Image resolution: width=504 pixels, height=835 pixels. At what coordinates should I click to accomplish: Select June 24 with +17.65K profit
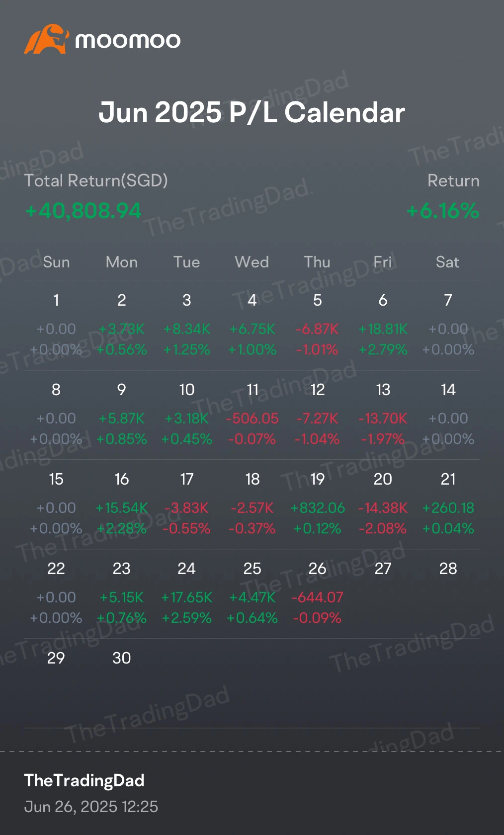point(187,593)
